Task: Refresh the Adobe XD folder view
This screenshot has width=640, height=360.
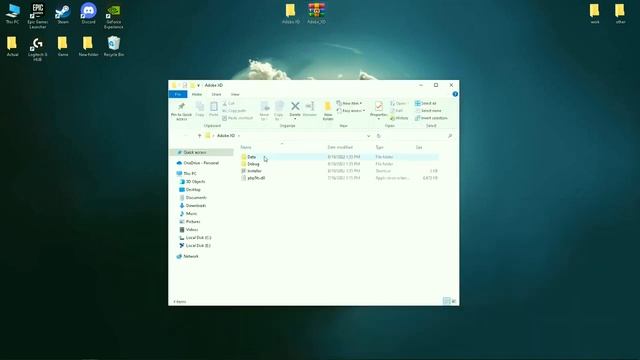Action: [x=379, y=136]
